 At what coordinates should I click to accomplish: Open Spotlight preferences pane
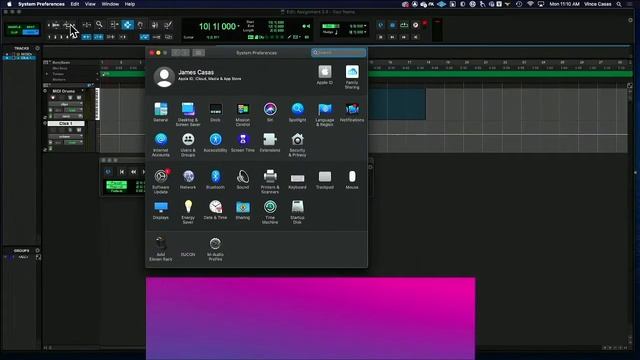pos(297,112)
